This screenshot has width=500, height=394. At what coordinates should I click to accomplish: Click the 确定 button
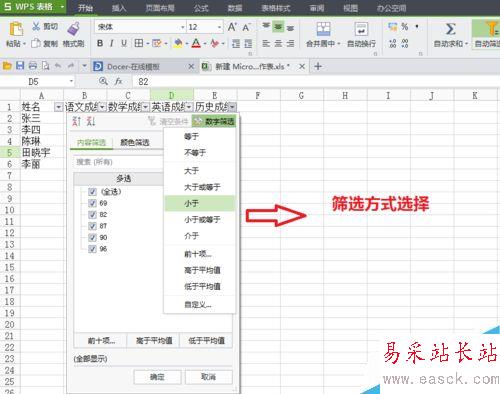click(157, 377)
